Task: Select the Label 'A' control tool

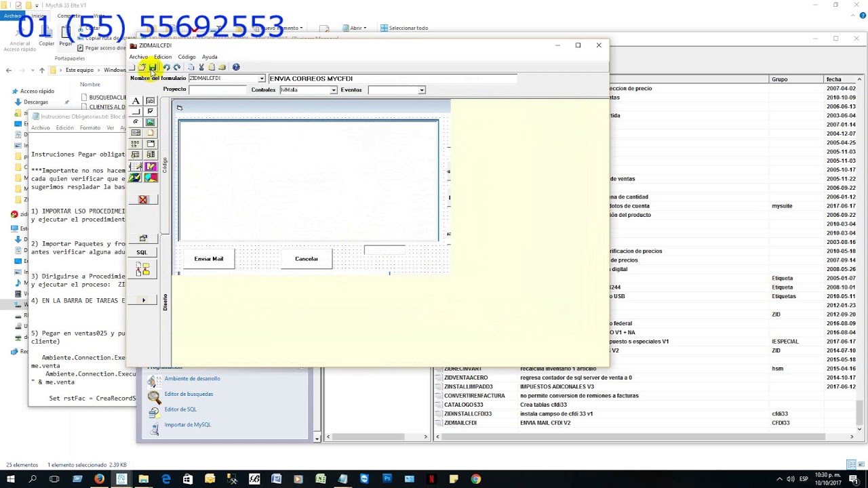Action: point(136,101)
